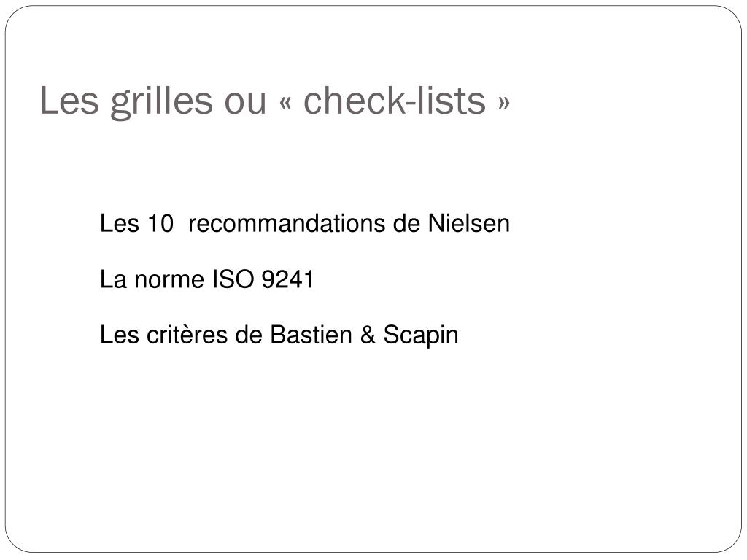Click the word 'check-lists' in the title
The width and height of the screenshot is (747, 560).
tap(395, 100)
